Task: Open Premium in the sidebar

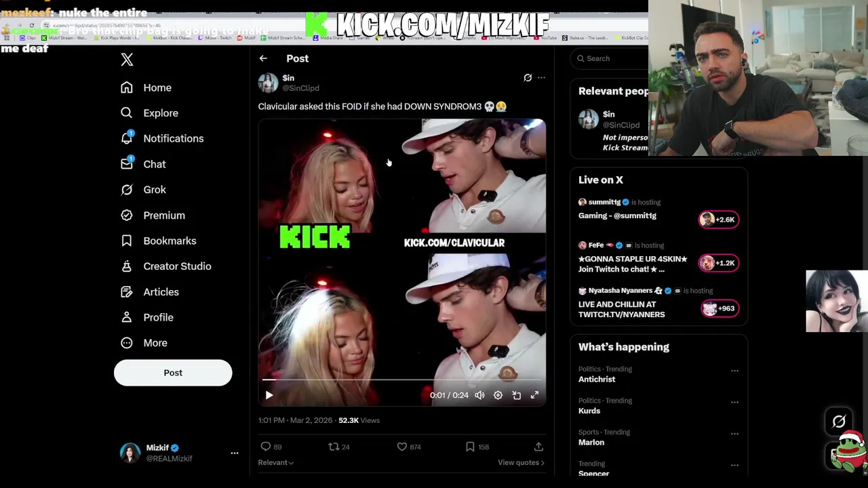Action: [153, 216]
